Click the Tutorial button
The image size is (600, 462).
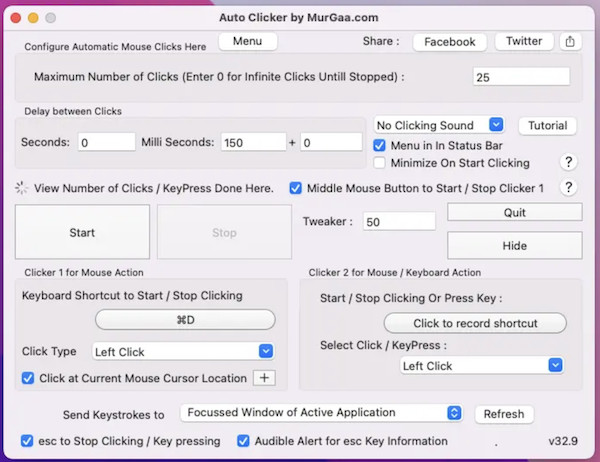(x=547, y=125)
